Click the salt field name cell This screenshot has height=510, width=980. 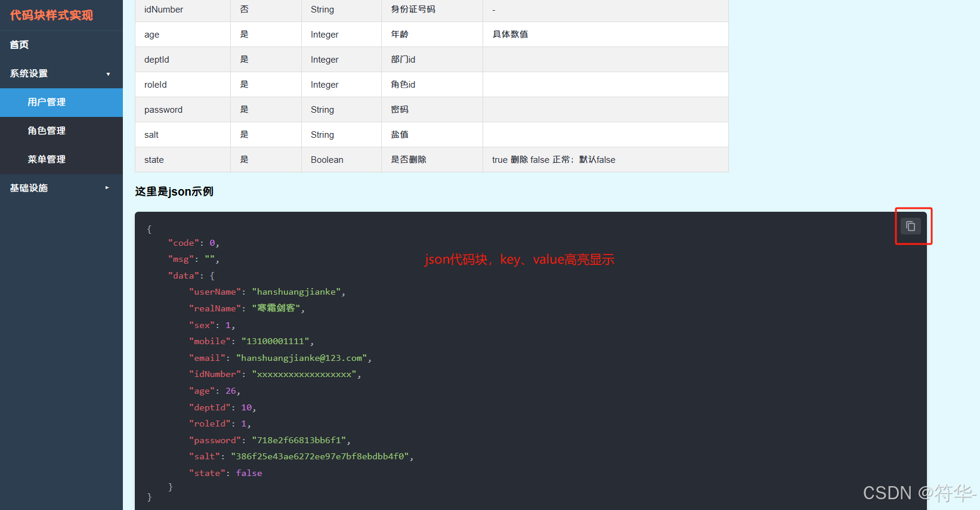click(183, 135)
